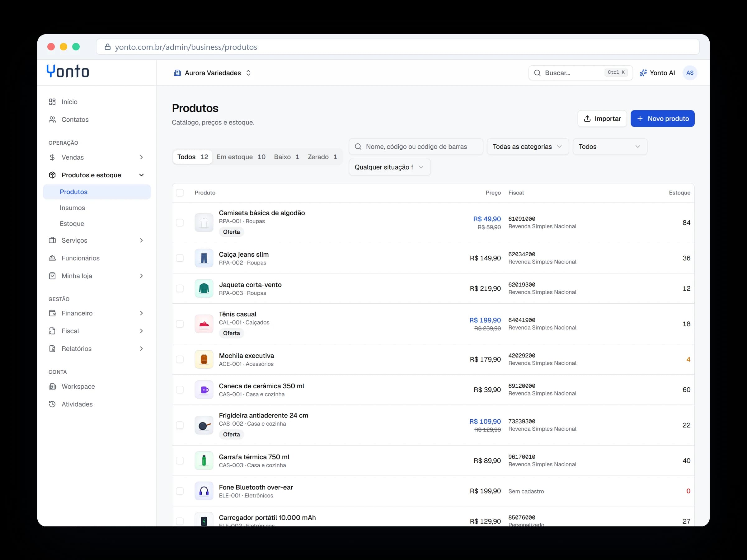Open the Todas as categorias dropdown

pyautogui.click(x=528, y=147)
